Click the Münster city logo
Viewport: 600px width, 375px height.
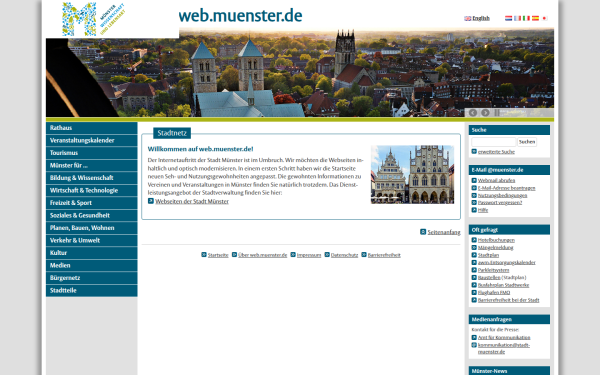(x=94, y=19)
